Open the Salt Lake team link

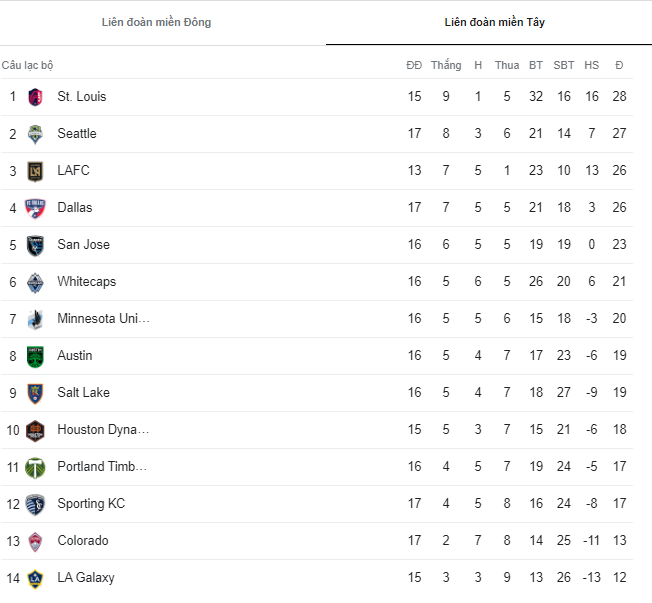coord(83,393)
